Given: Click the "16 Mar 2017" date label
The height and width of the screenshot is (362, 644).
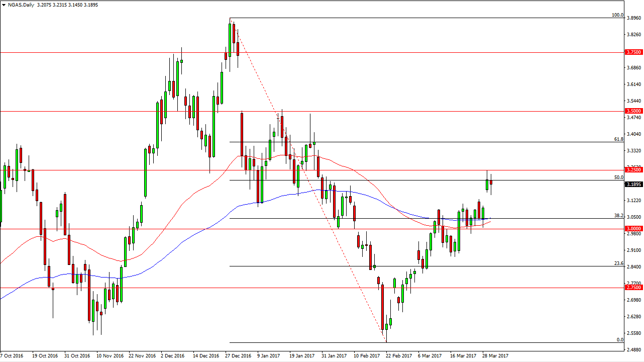Looking at the screenshot, I should (463, 356).
